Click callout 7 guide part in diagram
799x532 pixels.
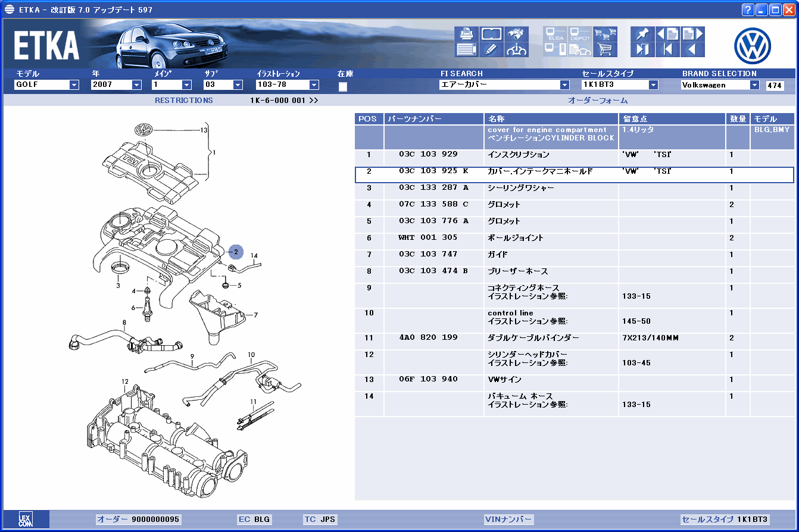click(255, 315)
